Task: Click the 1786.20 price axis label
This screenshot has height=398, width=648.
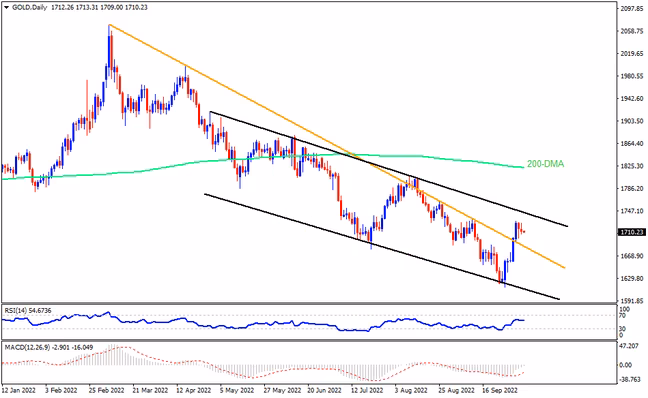Action: click(x=632, y=188)
